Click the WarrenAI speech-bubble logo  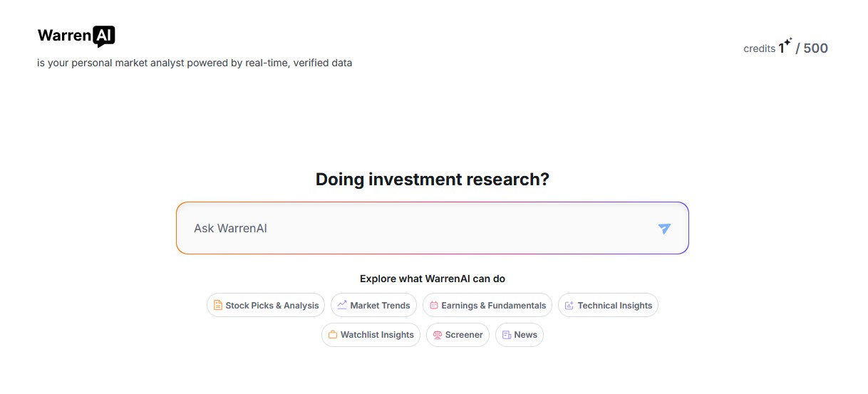point(104,36)
